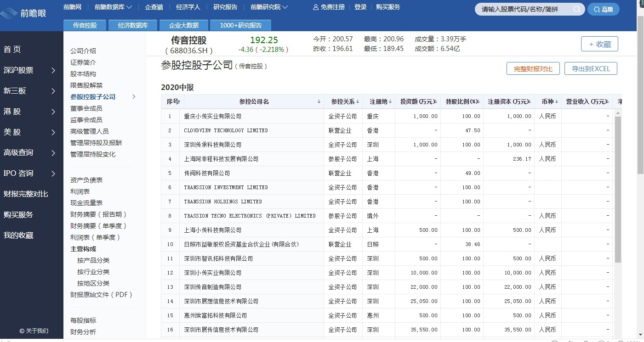
Task: Open 我的收藏 sidebar item
Action: point(18,235)
